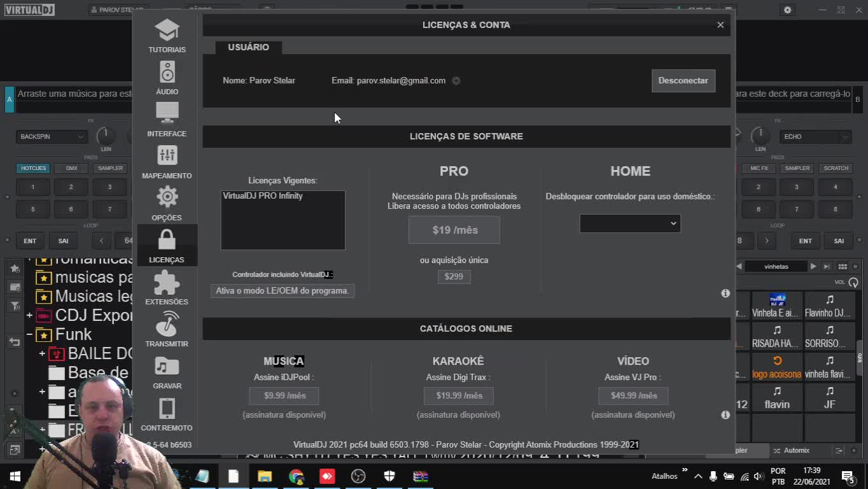Screen dimensions: 868x489
Task: Select the Usuário tab
Action: pyautogui.click(x=248, y=47)
